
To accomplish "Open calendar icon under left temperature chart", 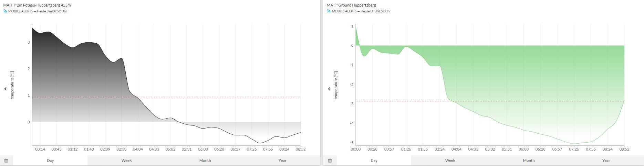I will tap(6, 161).
